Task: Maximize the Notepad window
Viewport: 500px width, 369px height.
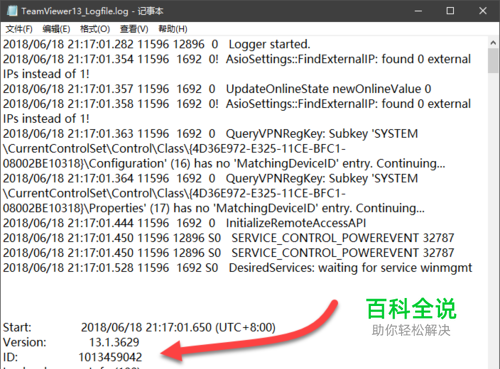Action: click(x=450, y=11)
